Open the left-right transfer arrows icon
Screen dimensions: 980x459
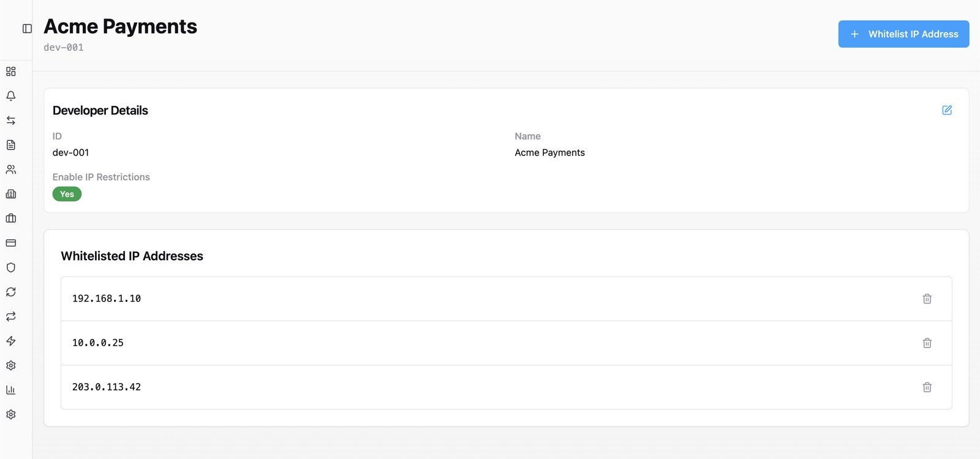pyautogui.click(x=11, y=121)
